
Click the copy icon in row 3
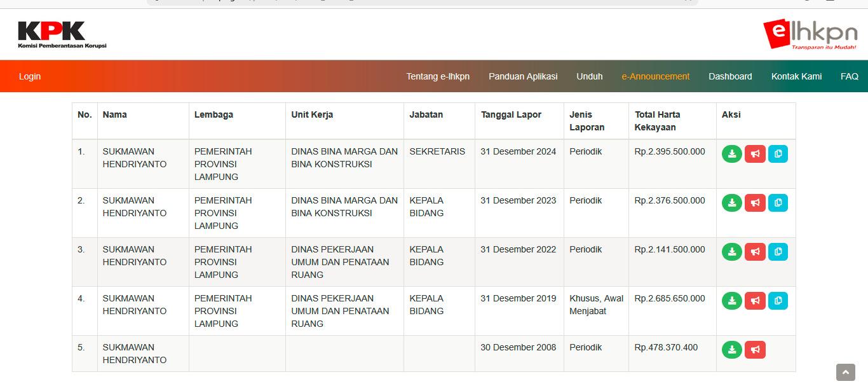pos(778,252)
